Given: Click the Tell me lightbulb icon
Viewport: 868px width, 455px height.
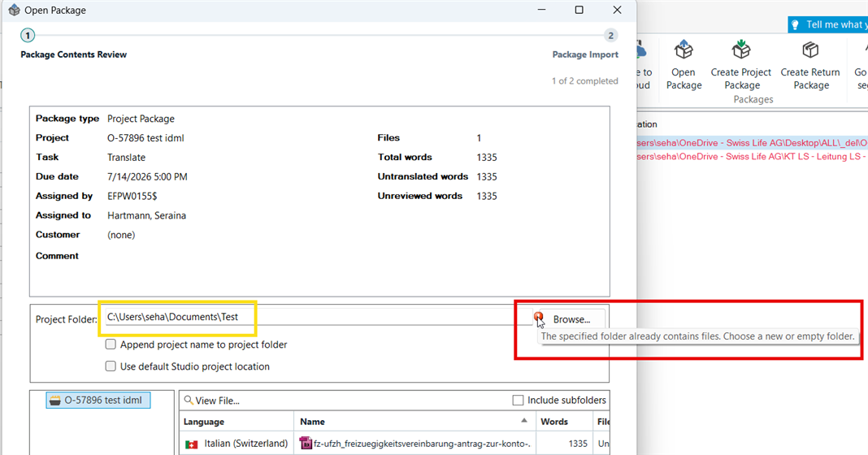Looking at the screenshot, I should 796,25.
